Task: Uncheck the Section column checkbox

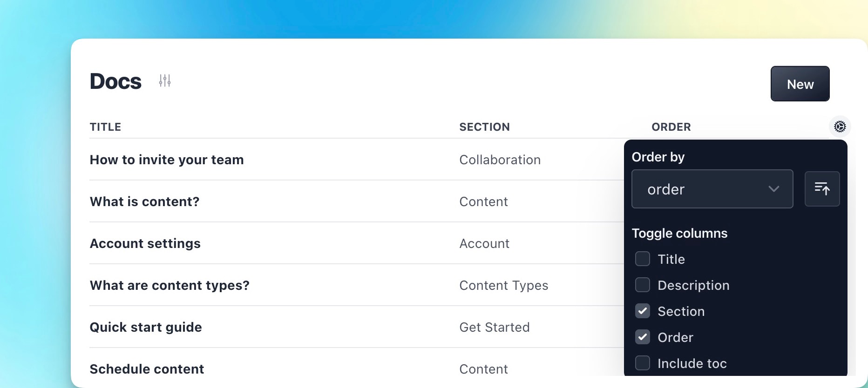Action: click(643, 311)
